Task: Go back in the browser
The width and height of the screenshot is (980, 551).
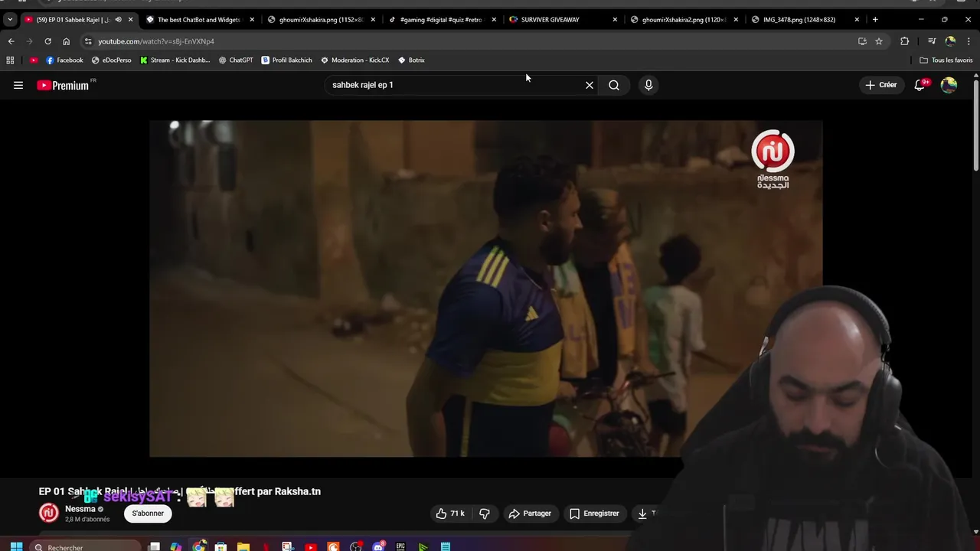Action: (11, 41)
